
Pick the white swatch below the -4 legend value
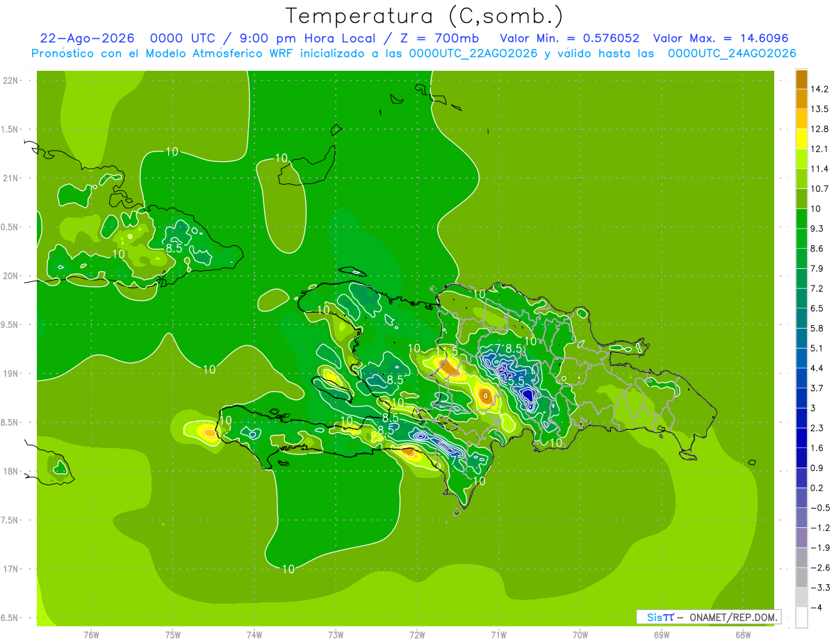point(801,618)
